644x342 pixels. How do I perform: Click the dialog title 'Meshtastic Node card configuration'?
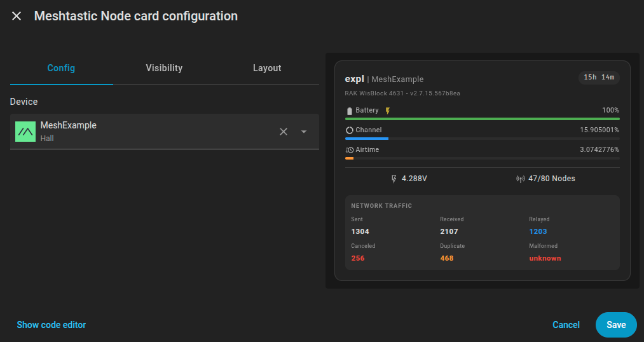coord(136,16)
